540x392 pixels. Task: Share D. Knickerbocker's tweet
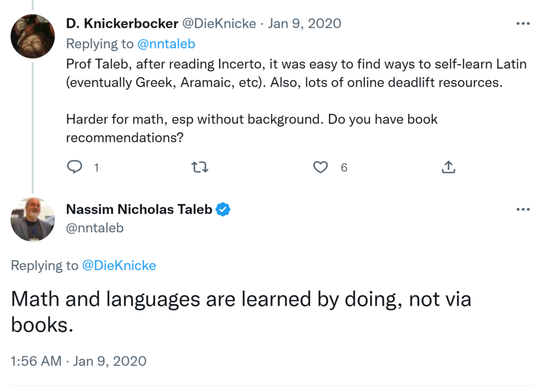[448, 168]
